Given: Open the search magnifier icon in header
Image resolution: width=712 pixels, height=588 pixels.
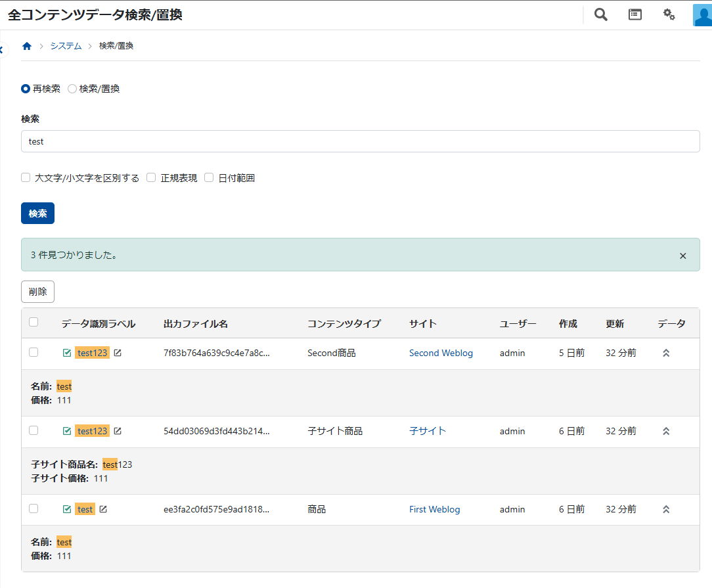Looking at the screenshot, I should pyautogui.click(x=600, y=14).
